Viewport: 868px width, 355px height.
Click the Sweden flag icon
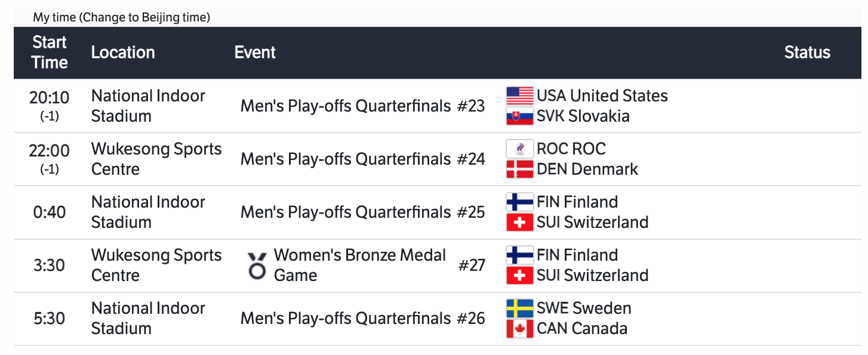519,308
